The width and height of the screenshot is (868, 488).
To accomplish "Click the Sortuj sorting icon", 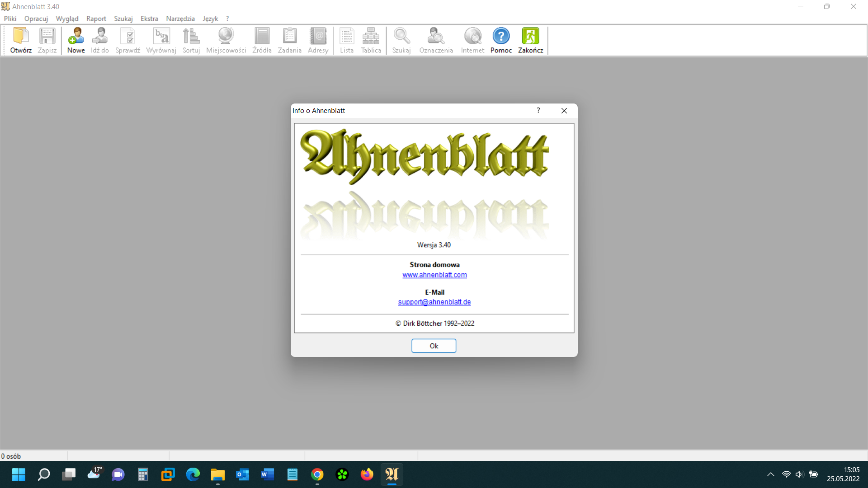I will point(191,36).
